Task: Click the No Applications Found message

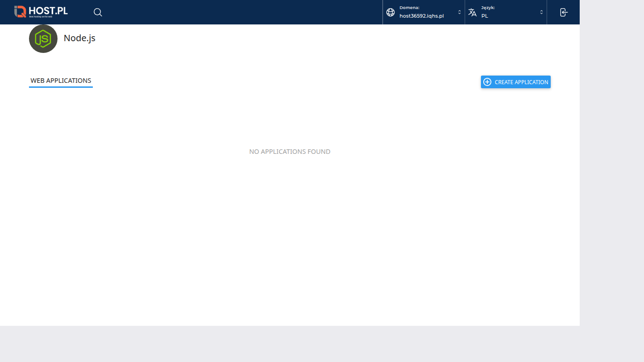Action: pos(290,152)
